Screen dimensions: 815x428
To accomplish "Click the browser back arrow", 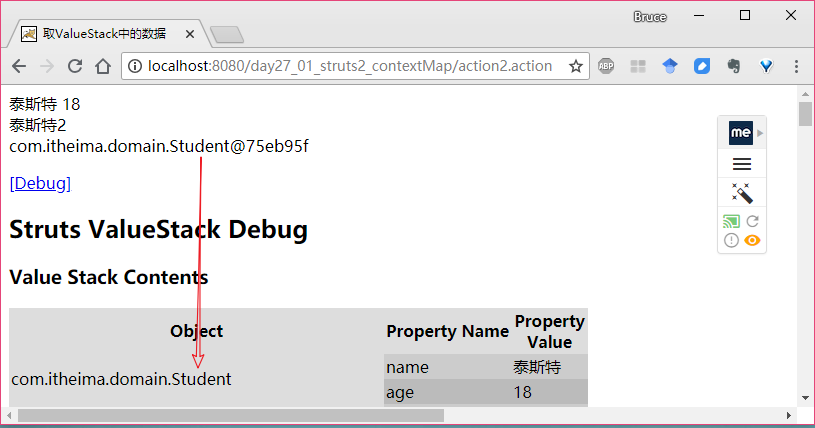I will point(19,66).
